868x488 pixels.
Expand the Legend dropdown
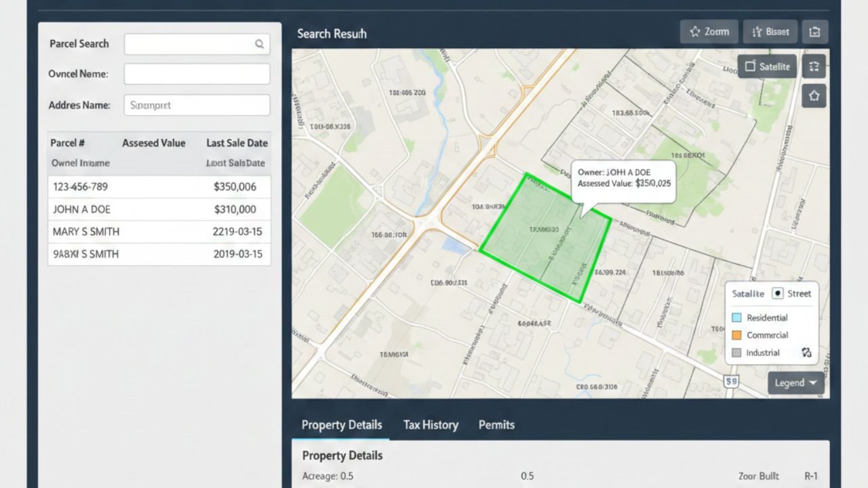click(795, 382)
